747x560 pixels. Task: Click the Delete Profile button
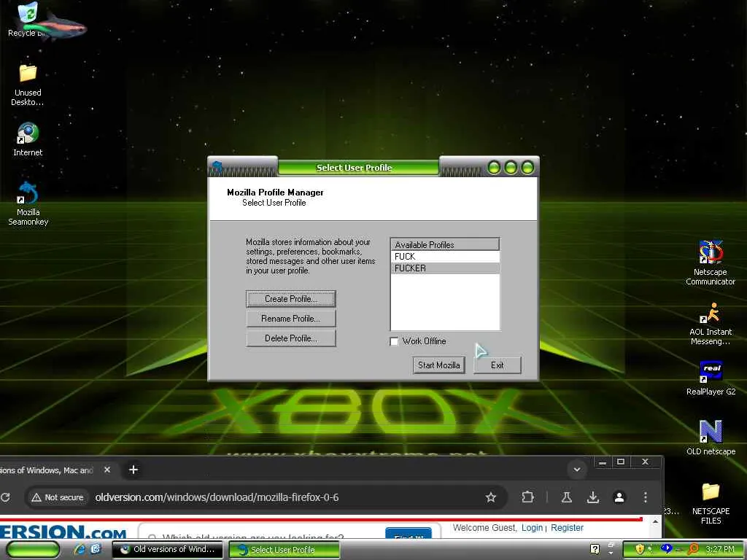290,338
